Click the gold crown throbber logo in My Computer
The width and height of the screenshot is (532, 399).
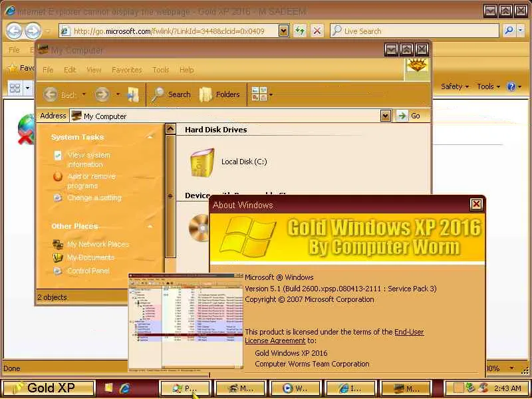pos(417,65)
